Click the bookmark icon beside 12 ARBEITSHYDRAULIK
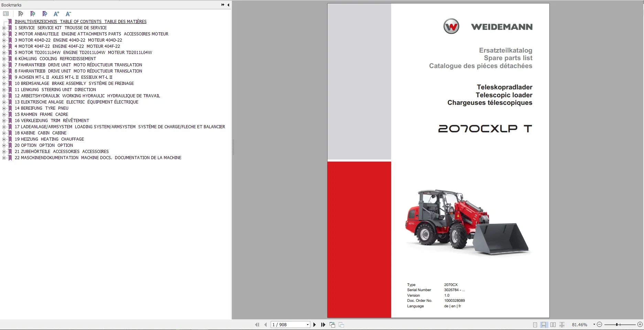This screenshot has height=330, width=644. (10, 96)
